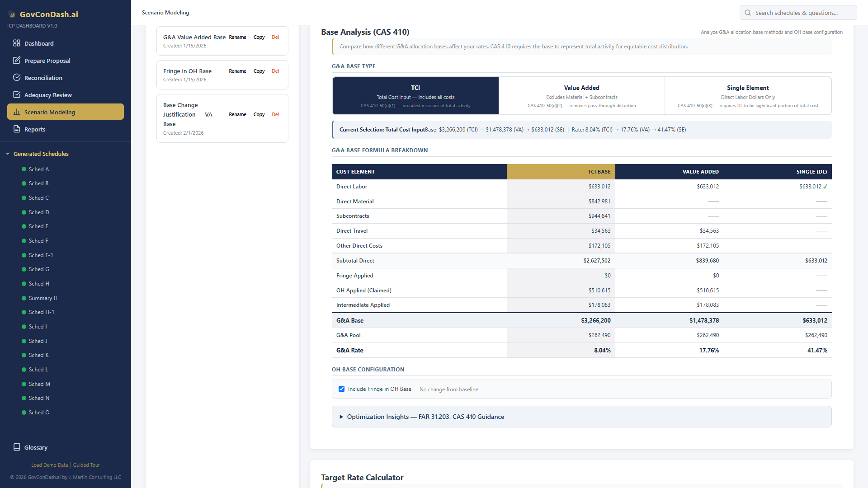Screen dimensions: 868x488
Task: Select the Value Added base type
Action: click(581, 96)
